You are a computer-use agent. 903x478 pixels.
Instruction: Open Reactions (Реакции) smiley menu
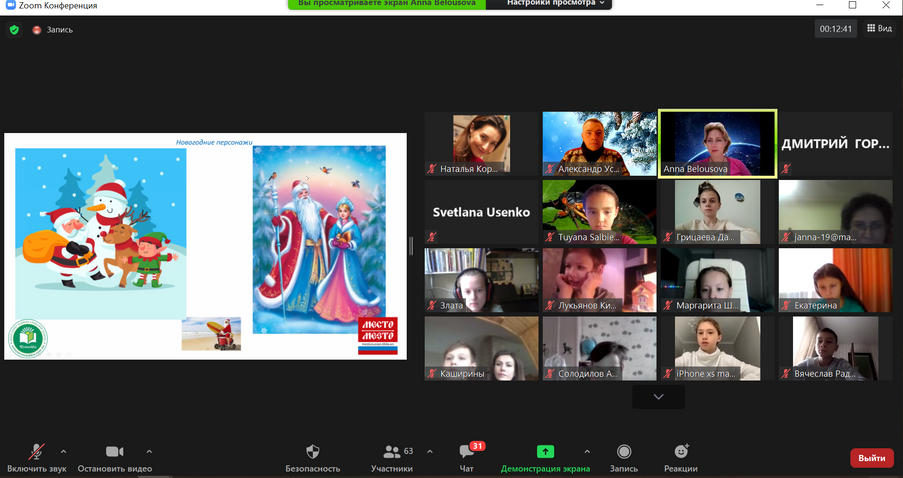681,458
